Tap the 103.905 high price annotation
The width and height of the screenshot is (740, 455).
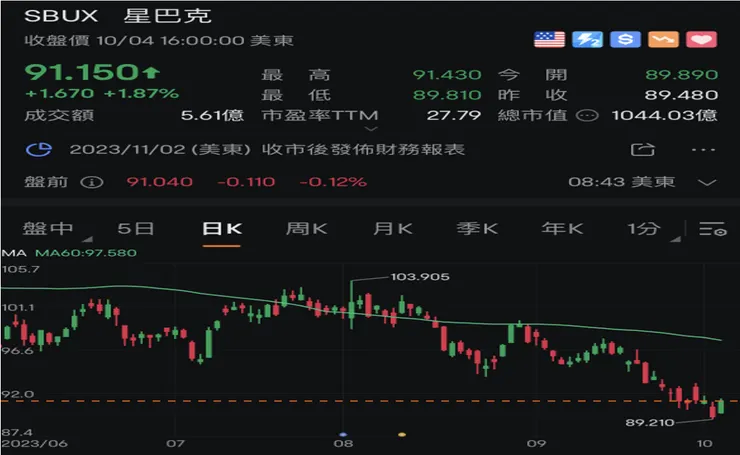(420, 277)
